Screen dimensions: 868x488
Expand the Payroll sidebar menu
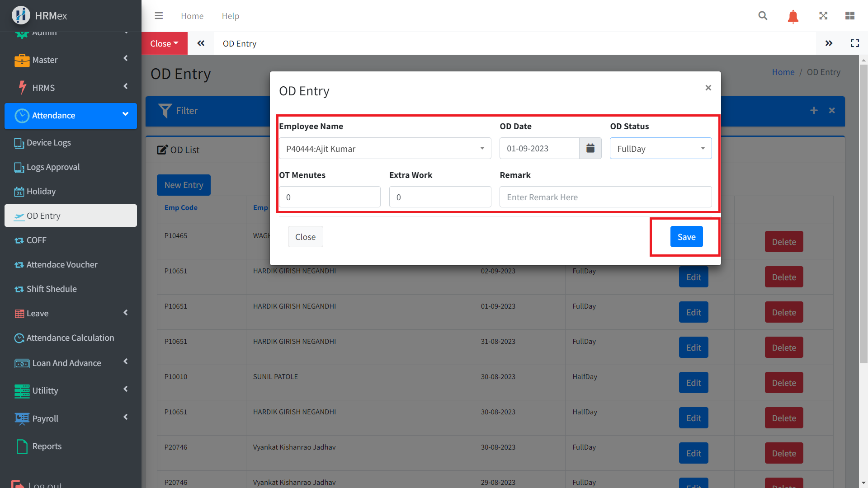tap(71, 418)
